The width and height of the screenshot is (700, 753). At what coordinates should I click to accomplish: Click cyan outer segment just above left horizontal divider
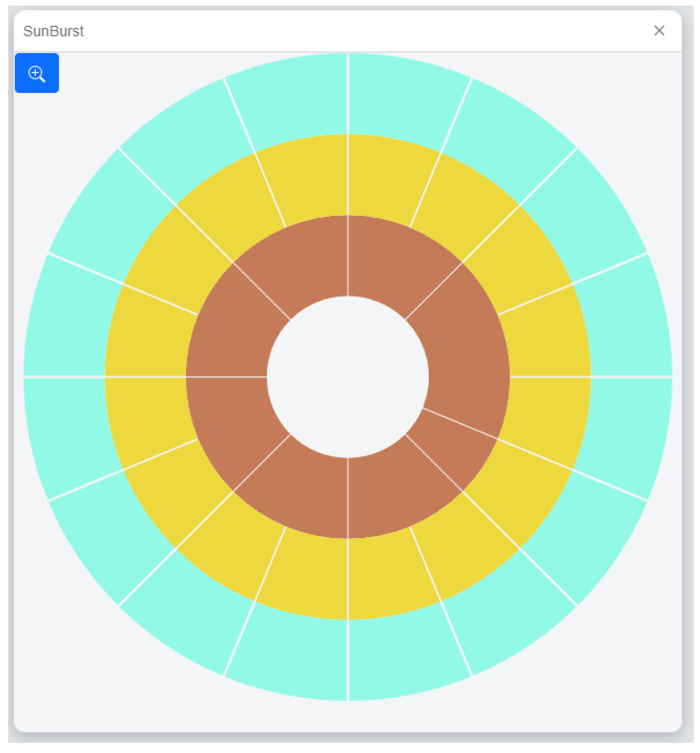click(70, 322)
